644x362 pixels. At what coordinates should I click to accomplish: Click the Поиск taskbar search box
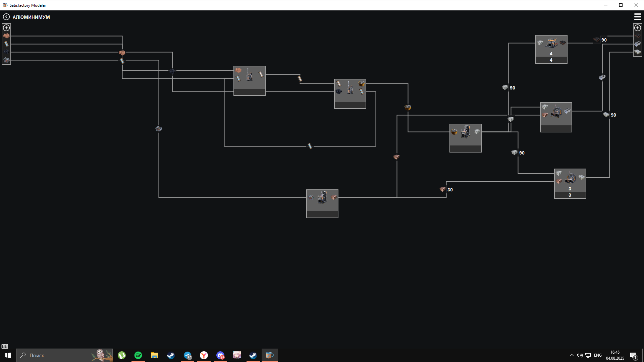pyautogui.click(x=64, y=355)
